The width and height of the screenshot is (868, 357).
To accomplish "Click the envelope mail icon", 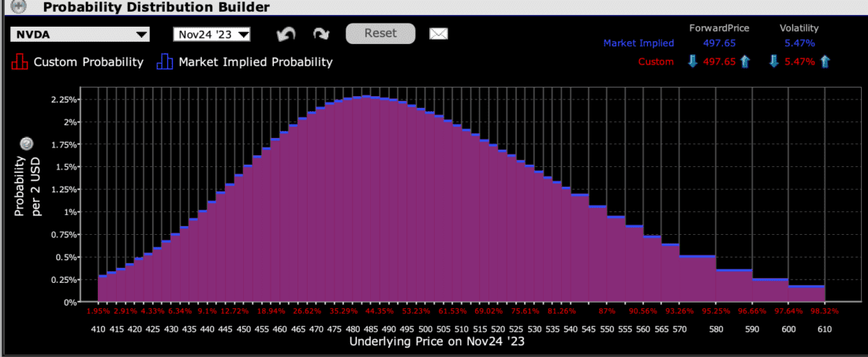I will [439, 34].
